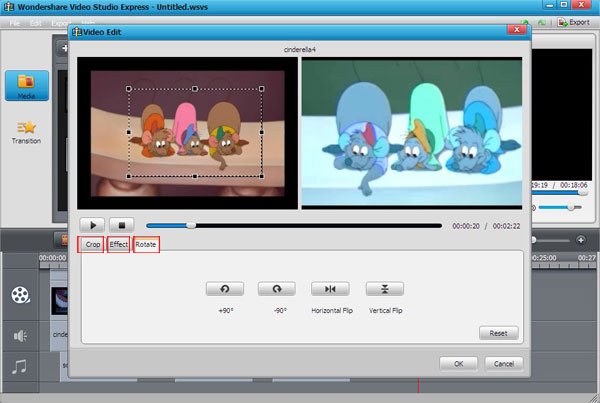Click the Export button
Image resolution: width=600 pixels, height=403 pixels.
[573, 22]
